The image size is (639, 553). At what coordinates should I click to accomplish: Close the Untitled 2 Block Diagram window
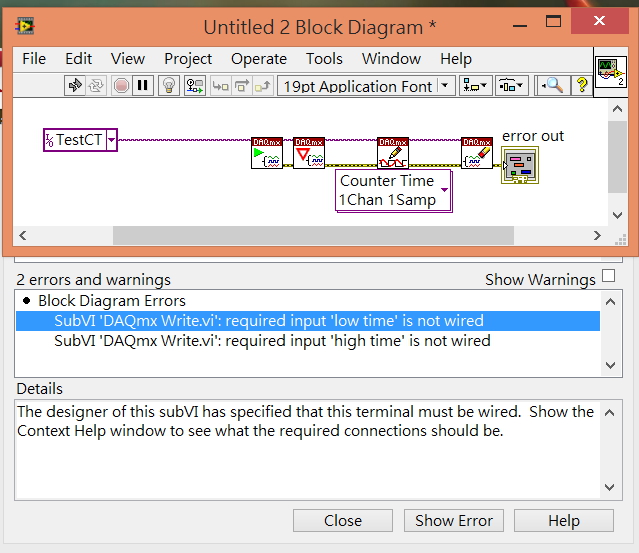tap(599, 20)
